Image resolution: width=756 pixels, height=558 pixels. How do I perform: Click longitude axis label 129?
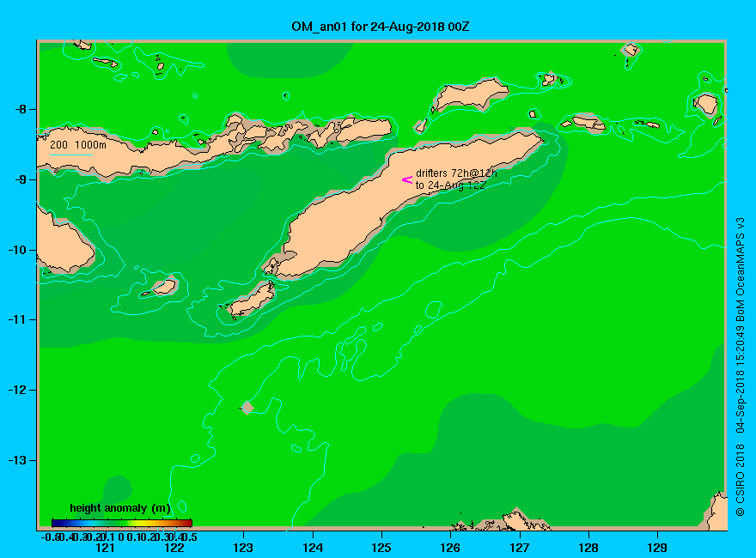657,548
